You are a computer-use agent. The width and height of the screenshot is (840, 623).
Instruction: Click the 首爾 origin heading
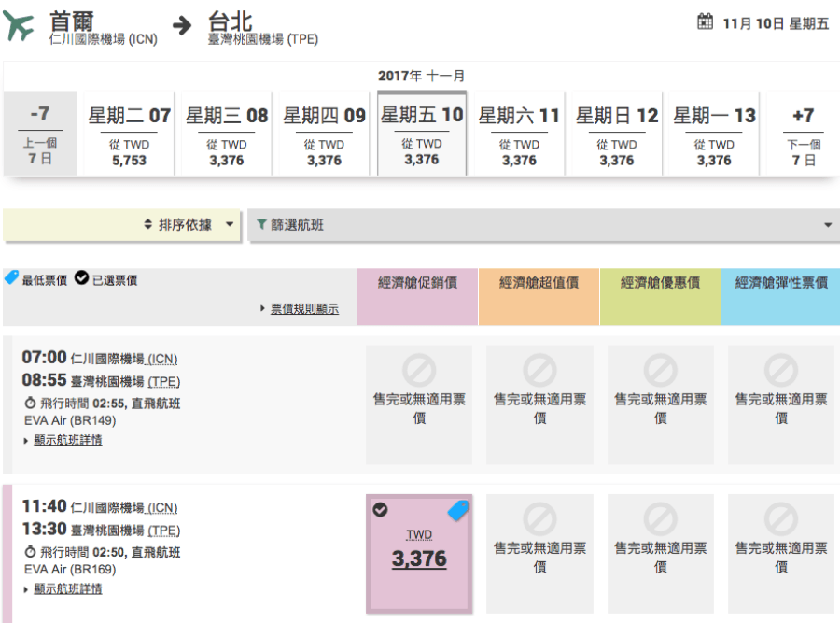[x=71, y=22]
